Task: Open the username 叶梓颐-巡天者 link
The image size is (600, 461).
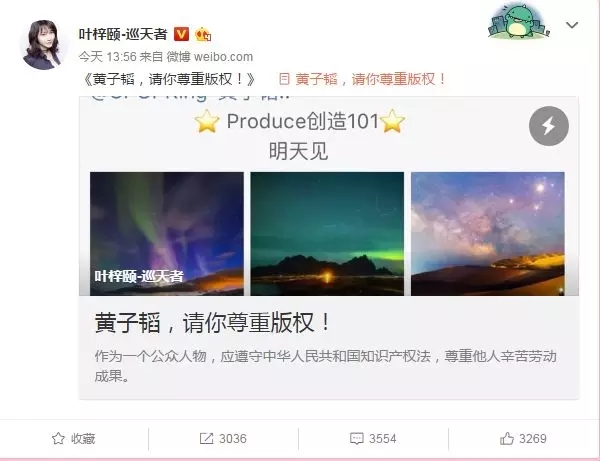Action: pyautogui.click(x=123, y=34)
